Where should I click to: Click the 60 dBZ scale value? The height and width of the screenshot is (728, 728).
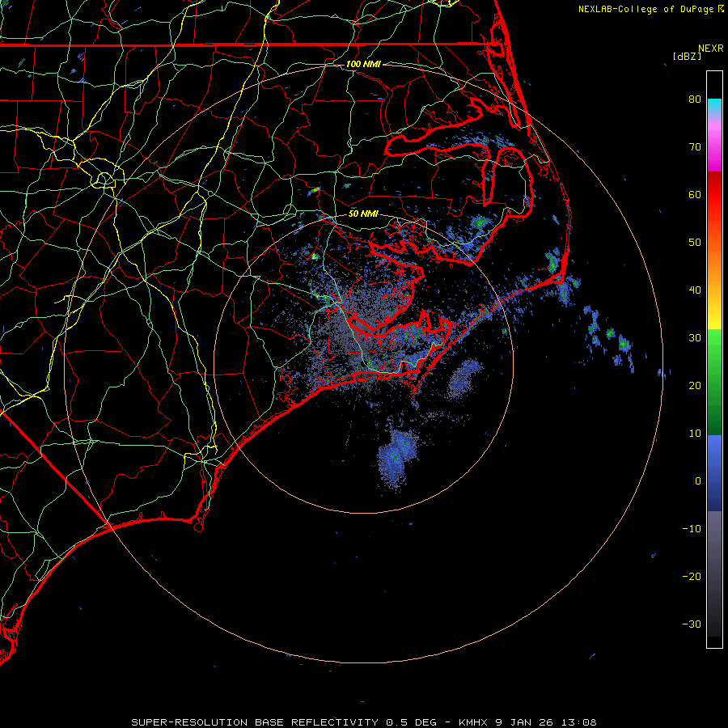point(695,194)
